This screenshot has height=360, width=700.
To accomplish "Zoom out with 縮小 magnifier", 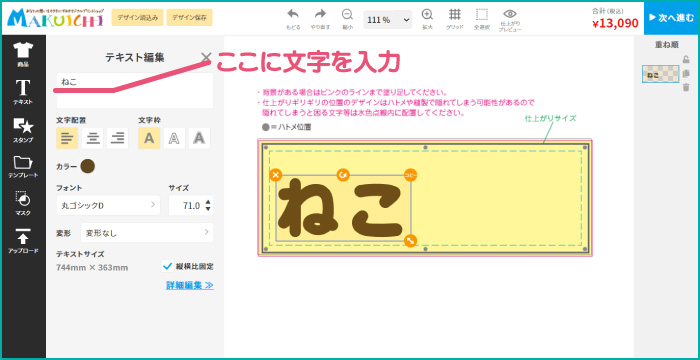I will pyautogui.click(x=347, y=19).
